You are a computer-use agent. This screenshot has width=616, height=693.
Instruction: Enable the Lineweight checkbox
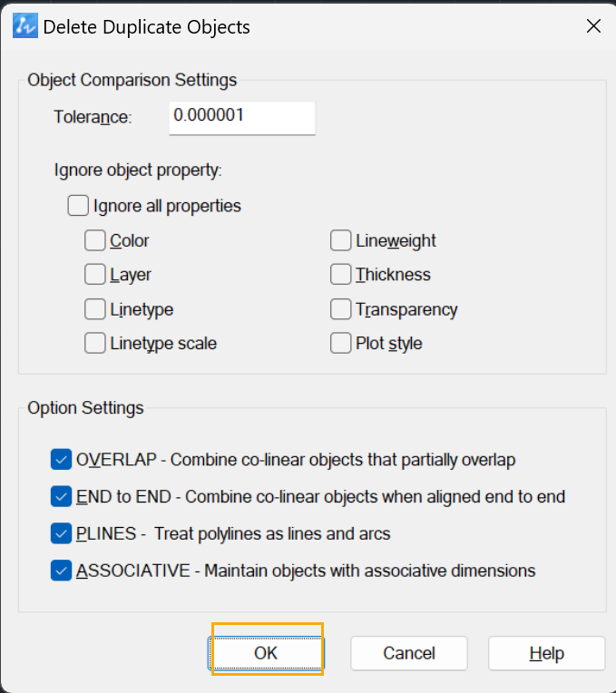click(341, 240)
